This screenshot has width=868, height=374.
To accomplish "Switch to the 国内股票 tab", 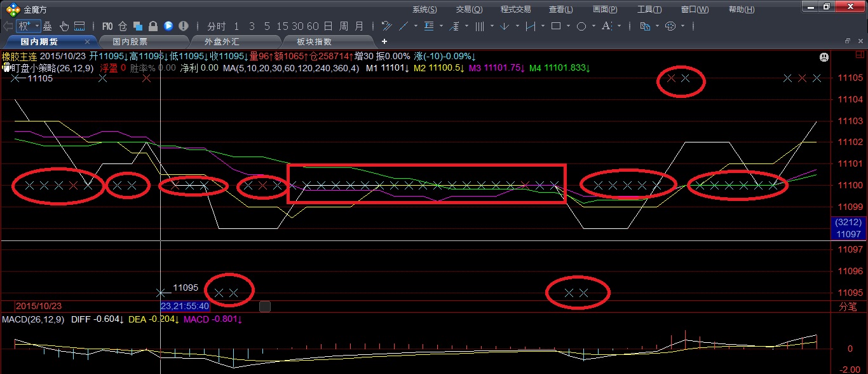I will (130, 41).
